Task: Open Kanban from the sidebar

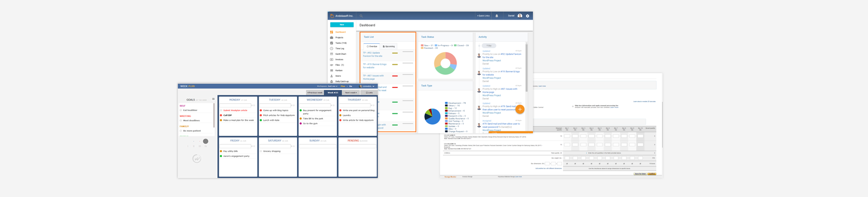Action: click(x=339, y=70)
